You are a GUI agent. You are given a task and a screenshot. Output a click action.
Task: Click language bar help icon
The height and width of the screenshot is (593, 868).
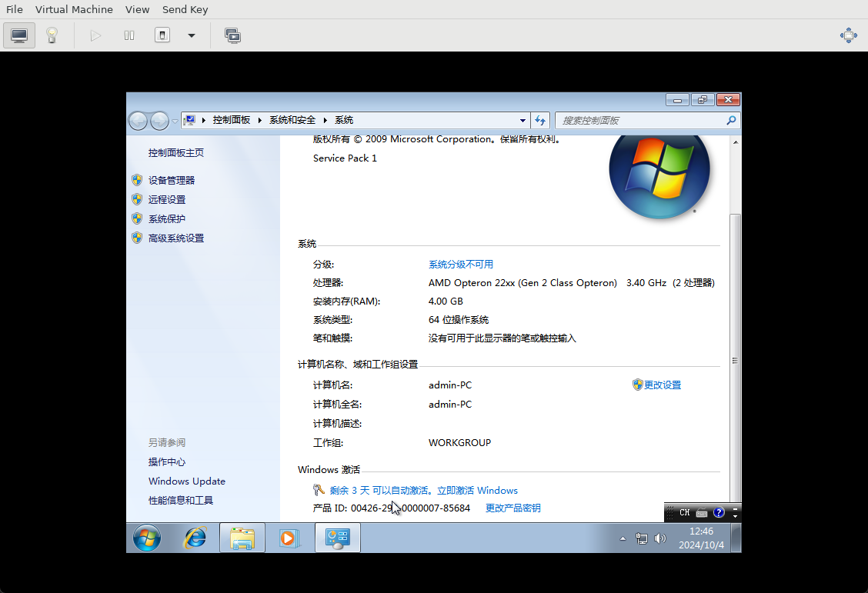[x=719, y=512]
